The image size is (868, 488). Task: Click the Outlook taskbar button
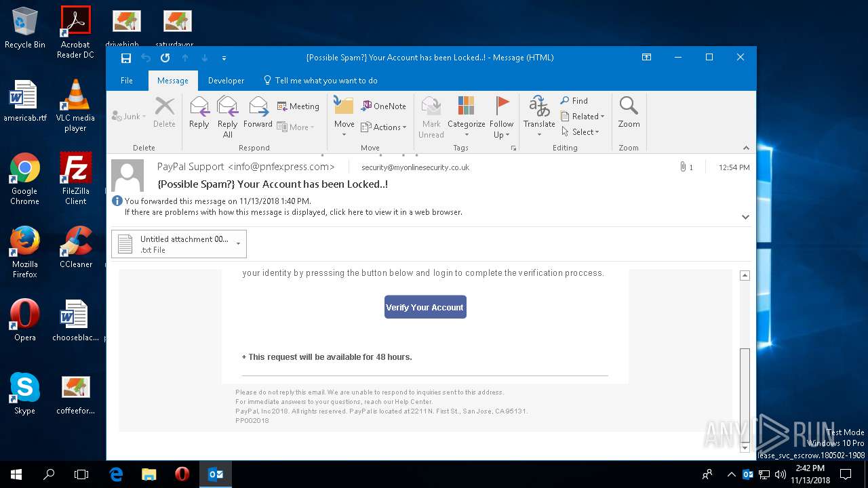tap(216, 474)
